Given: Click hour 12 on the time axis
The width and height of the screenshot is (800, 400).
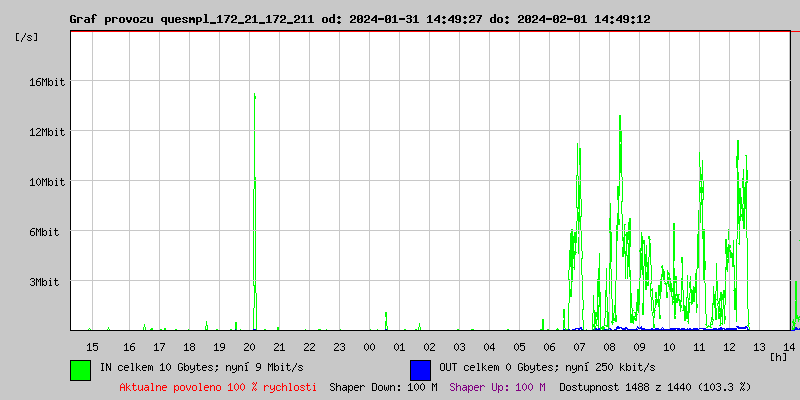Looking at the screenshot, I should [x=729, y=346].
